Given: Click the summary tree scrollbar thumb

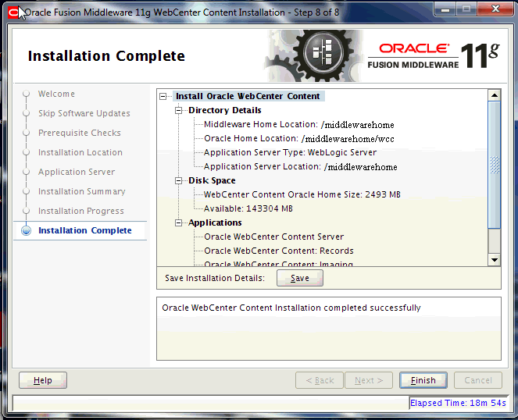Looking at the screenshot, I should coord(495,165).
